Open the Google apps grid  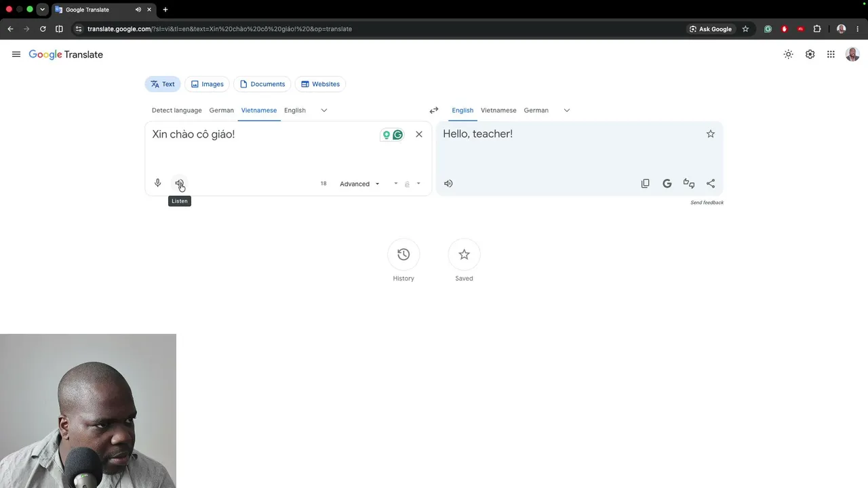(x=831, y=54)
